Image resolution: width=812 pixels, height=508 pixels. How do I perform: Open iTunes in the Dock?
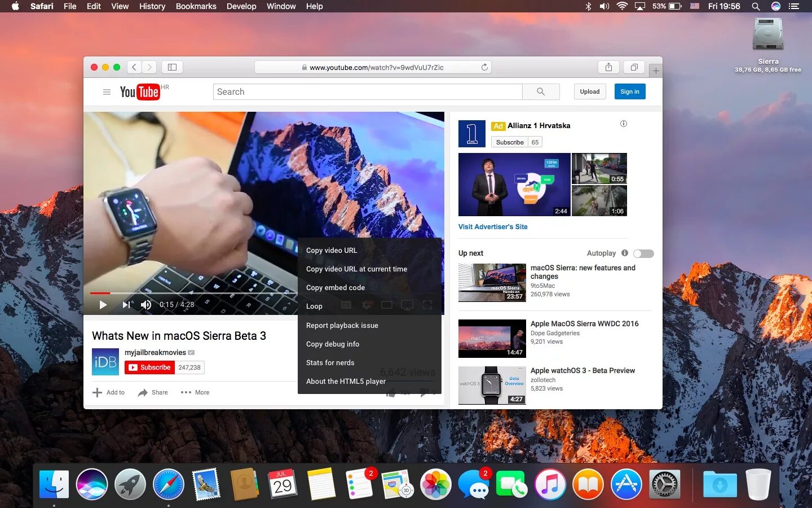[550, 484]
